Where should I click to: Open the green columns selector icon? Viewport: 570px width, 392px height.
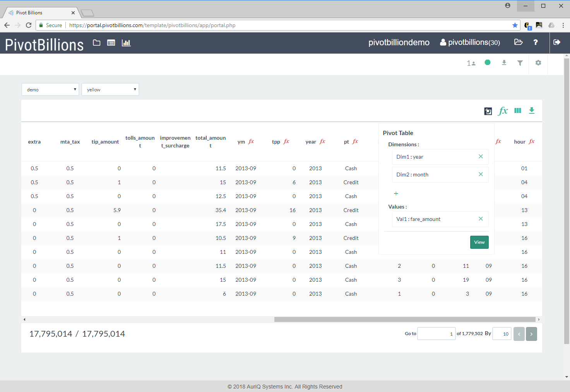tap(518, 111)
